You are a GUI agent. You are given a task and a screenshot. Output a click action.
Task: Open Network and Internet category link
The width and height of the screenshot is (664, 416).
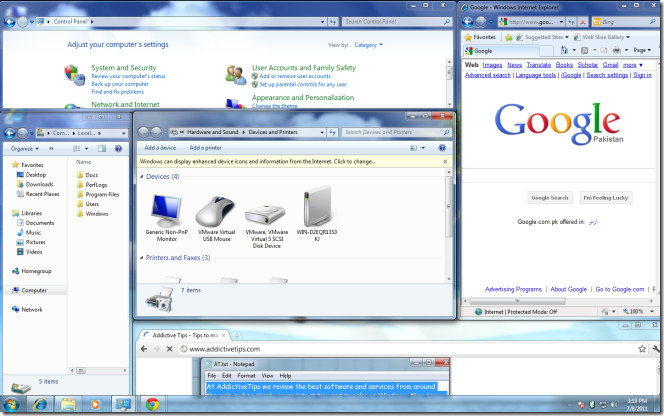(125, 104)
